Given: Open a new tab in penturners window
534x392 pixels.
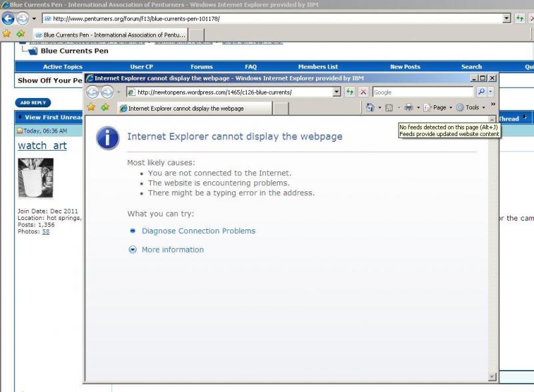Looking at the screenshot, I should point(197,35).
